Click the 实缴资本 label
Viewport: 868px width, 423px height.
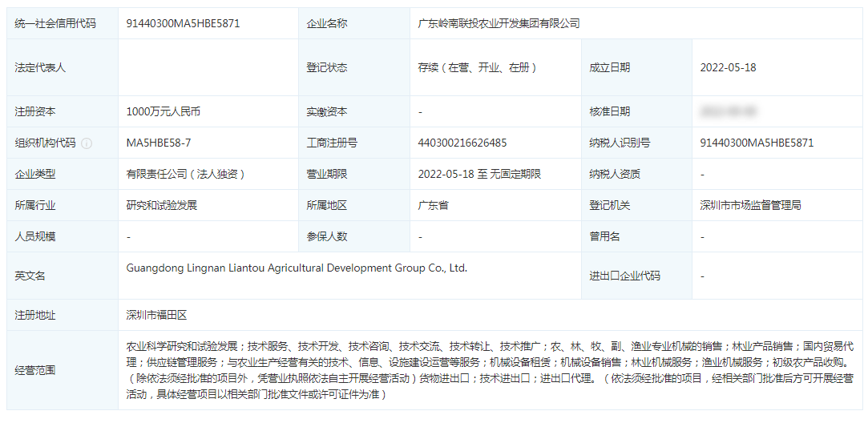327,111
